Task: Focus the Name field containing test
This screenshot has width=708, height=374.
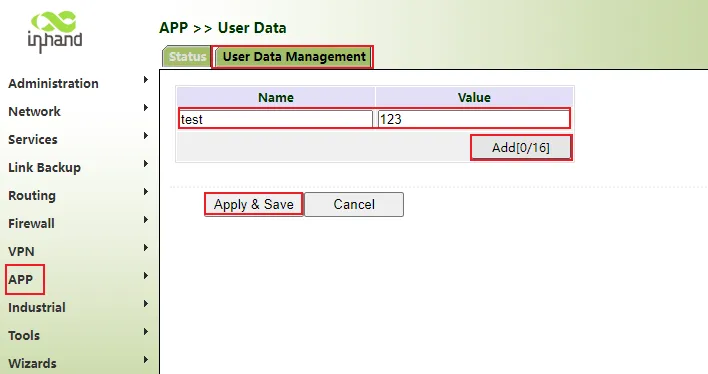Action: pos(275,119)
